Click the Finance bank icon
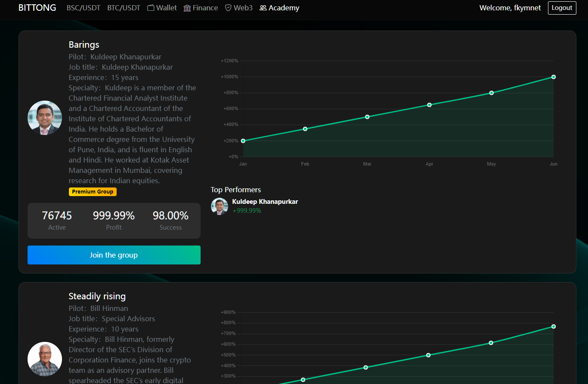This screenshot has height=384, width=588. pos(187,8)
